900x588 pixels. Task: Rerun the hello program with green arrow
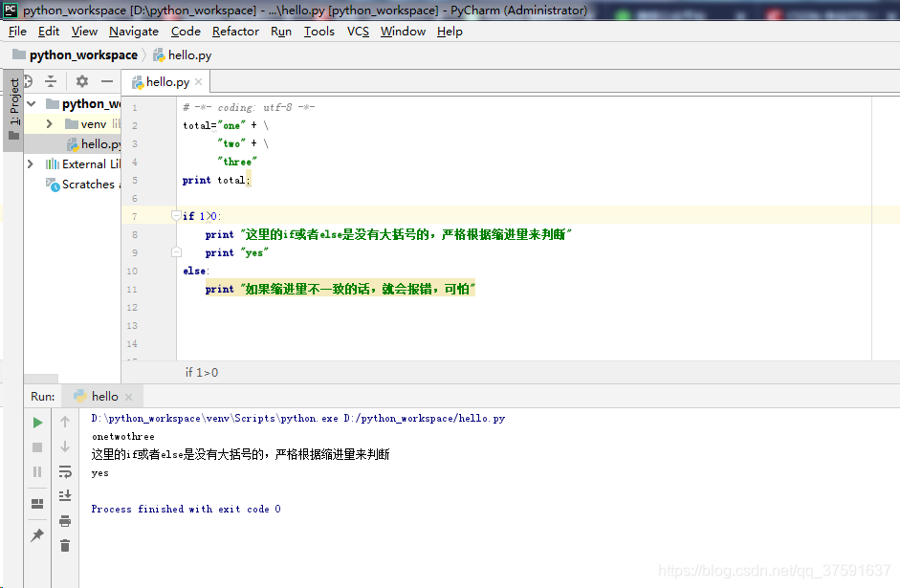tap(37, 422)
